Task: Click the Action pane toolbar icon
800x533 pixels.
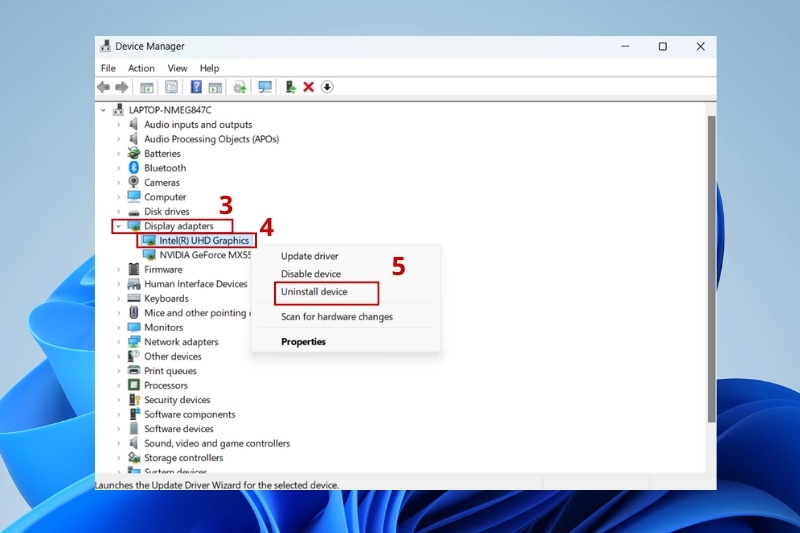Action: click(x=215, y=87)
